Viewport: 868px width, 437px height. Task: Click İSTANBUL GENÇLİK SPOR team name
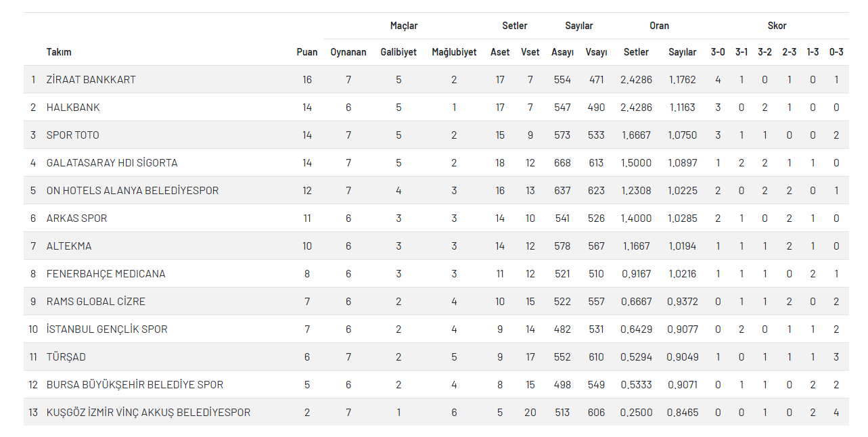pyautogui.click(x=107, y=329)
